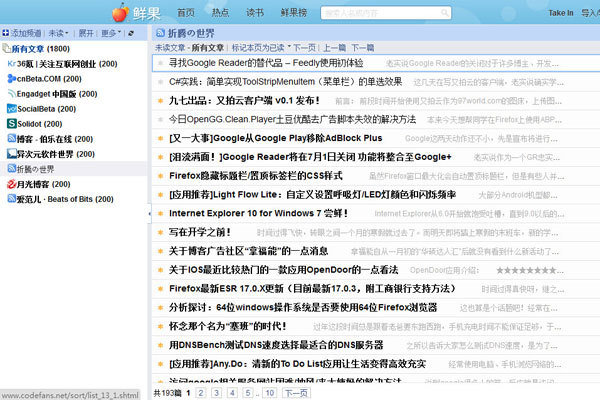Go to page 5 in pagination
The image size is (600, 400).
[x=248, y=393]
